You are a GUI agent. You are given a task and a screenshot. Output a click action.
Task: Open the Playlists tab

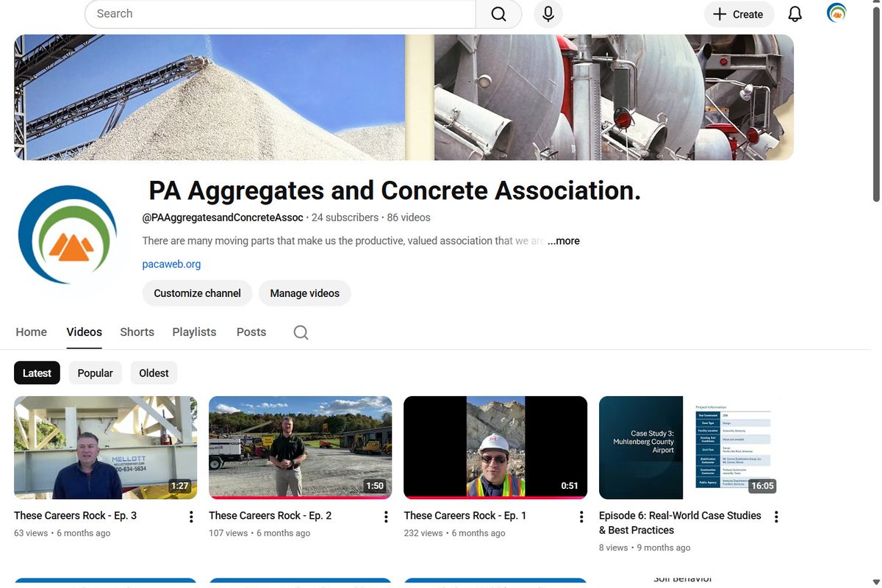pos(194,332)
